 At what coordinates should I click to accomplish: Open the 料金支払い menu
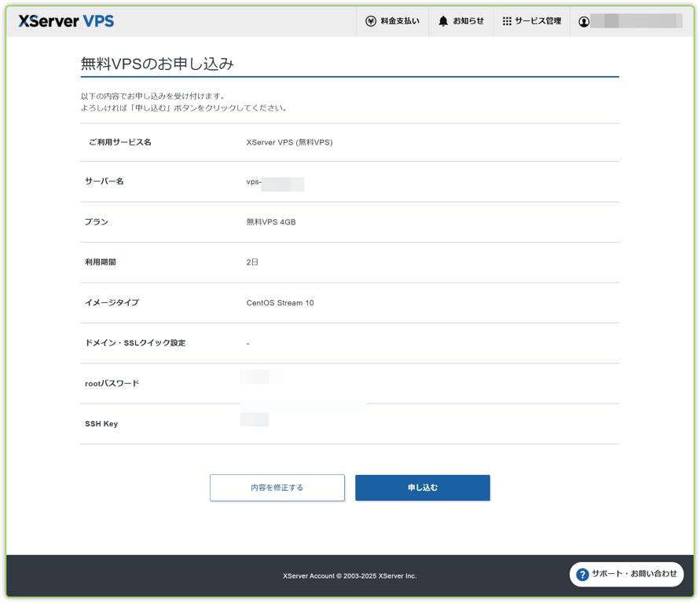coord(392,21)
